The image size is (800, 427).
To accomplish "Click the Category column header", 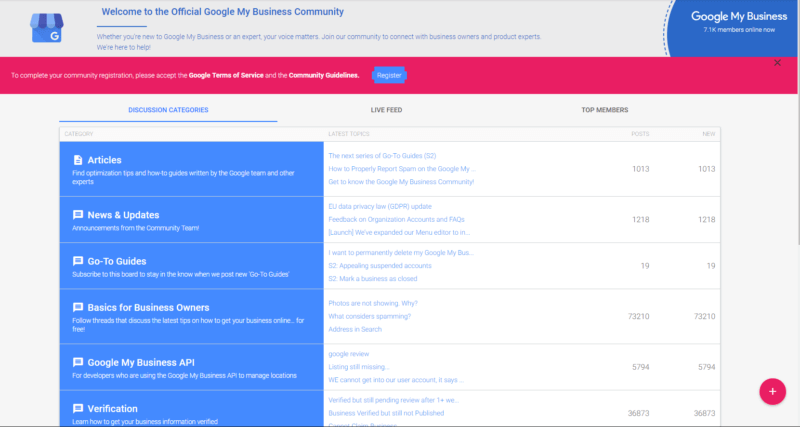I will point(79,134).
